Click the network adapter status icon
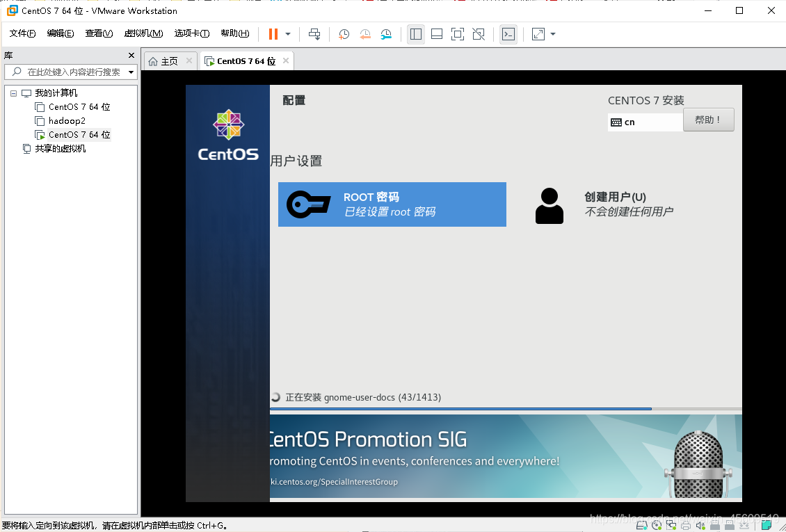This screenshot has height=532, width=786. click(x=671, y=526)
